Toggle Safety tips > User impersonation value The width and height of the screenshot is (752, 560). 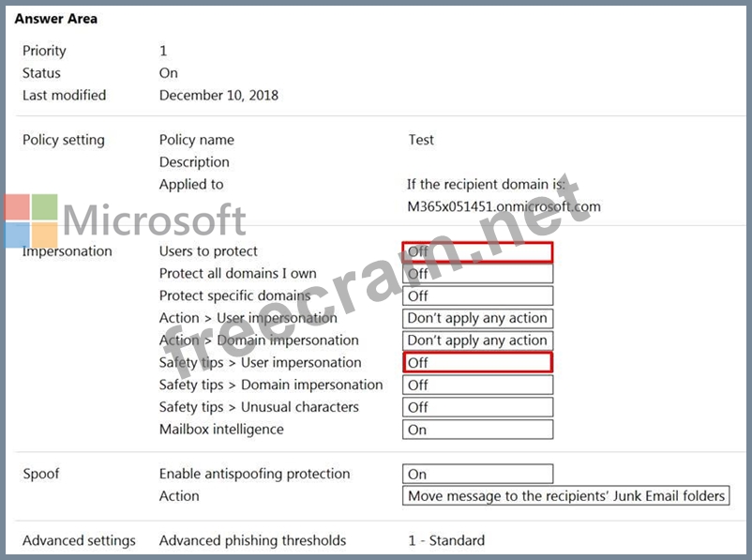[477, 363]
